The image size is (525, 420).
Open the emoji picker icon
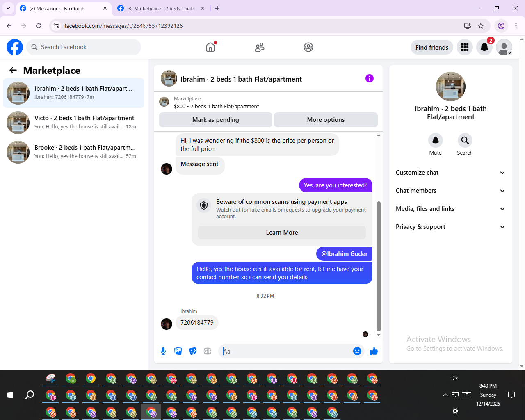357,351
